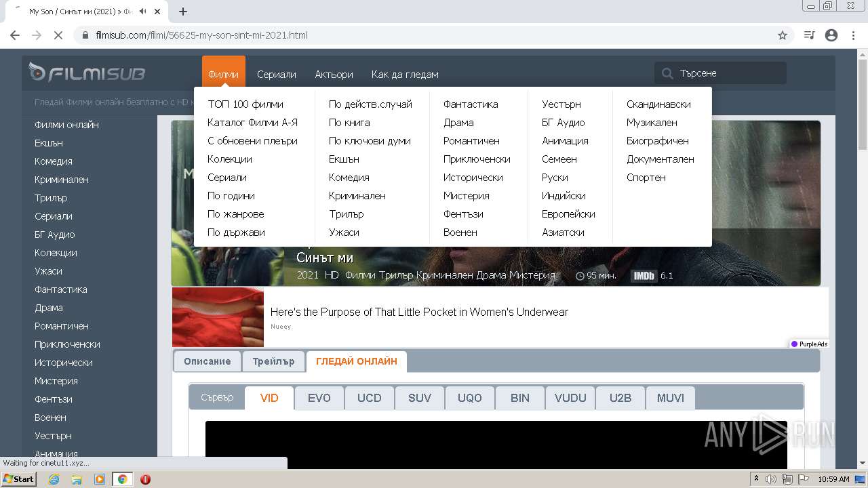Select БГ Аудио in dropdown menu

coord(563,123)
